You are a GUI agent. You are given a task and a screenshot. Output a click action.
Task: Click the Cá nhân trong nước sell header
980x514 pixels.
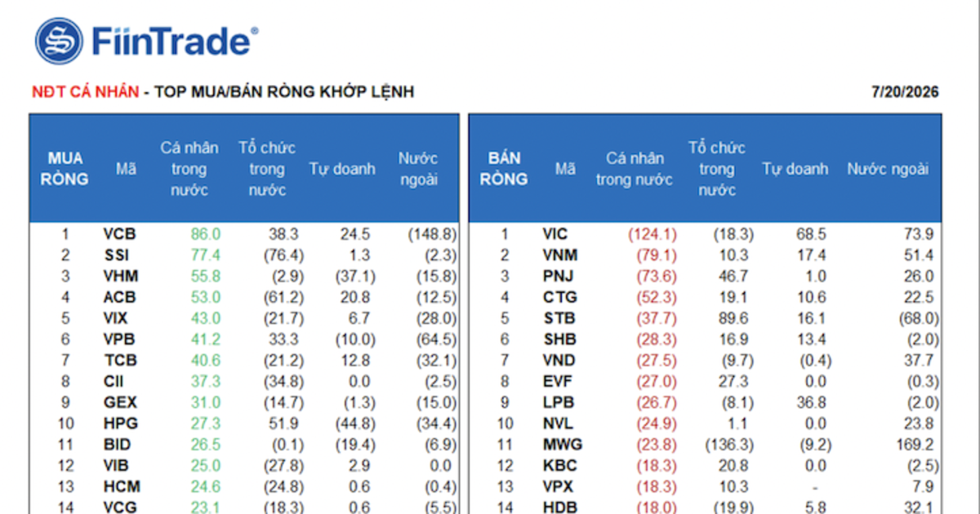635,169
